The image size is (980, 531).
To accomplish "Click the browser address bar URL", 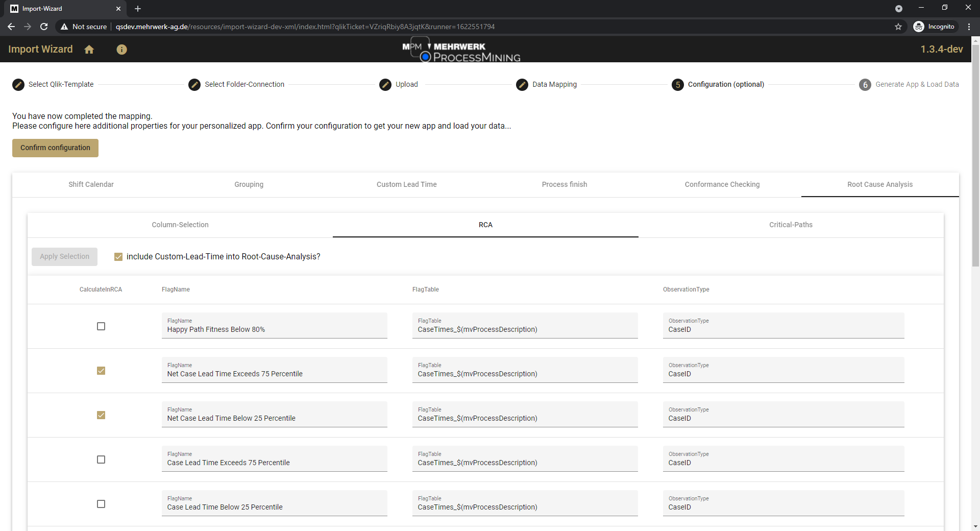I will [x=305, y=27].
